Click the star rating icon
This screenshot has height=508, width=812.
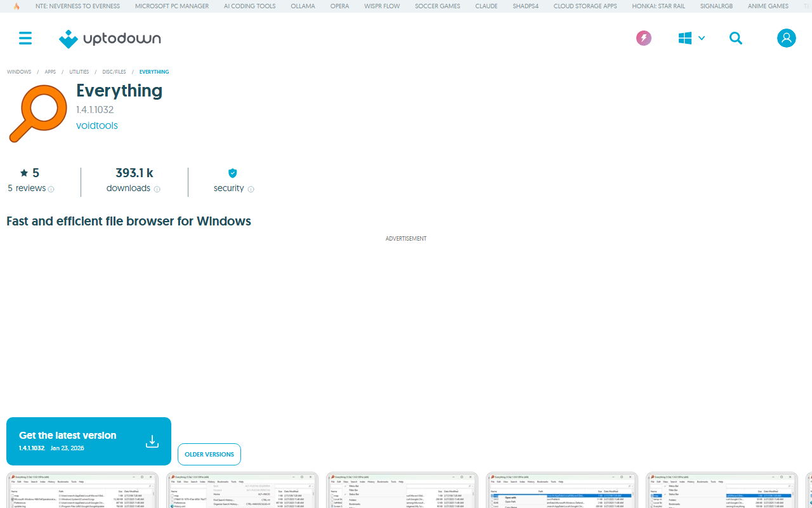click(24, 173)
